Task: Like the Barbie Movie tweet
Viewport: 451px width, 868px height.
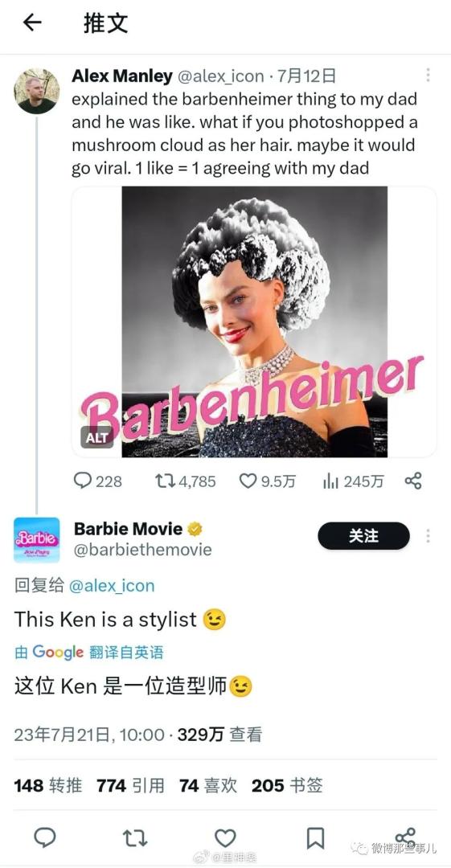Action: 225,837
